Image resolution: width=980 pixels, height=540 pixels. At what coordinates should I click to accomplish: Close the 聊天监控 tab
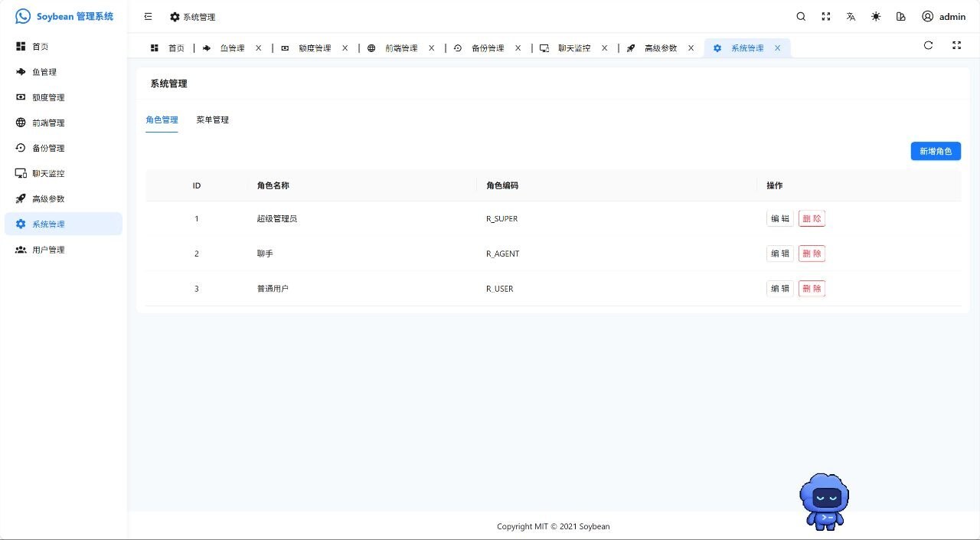click(x=604, y=47)
